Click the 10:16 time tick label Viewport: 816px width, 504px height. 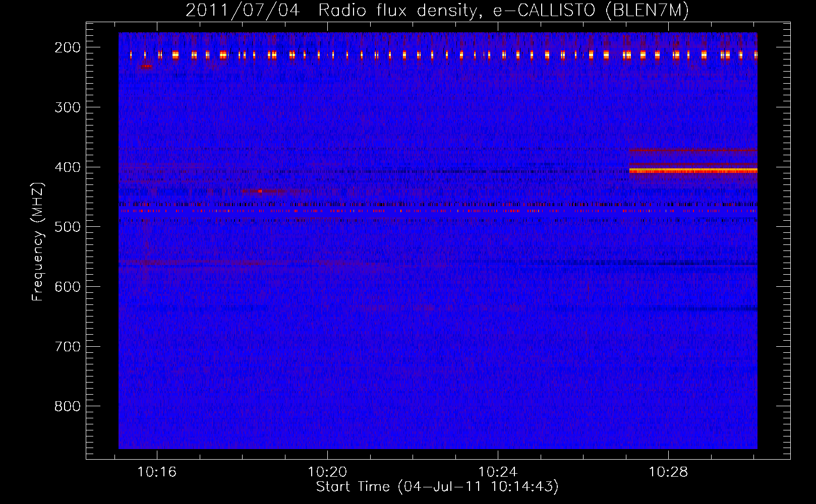(x=157, y=472)
